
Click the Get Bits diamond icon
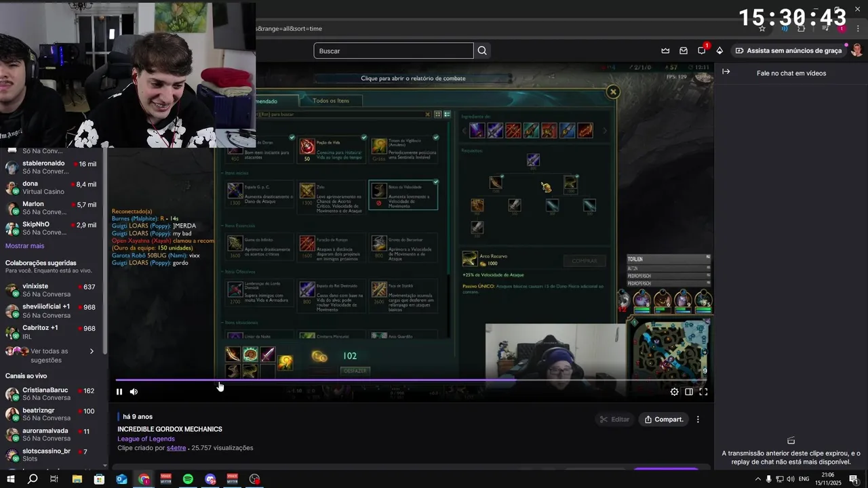point(719,51)
